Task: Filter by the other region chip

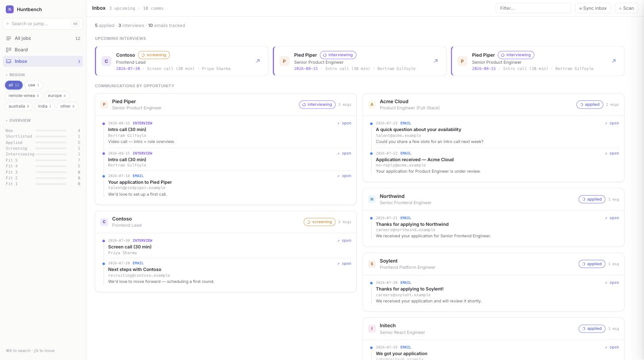Action: [x=67, y=106]
